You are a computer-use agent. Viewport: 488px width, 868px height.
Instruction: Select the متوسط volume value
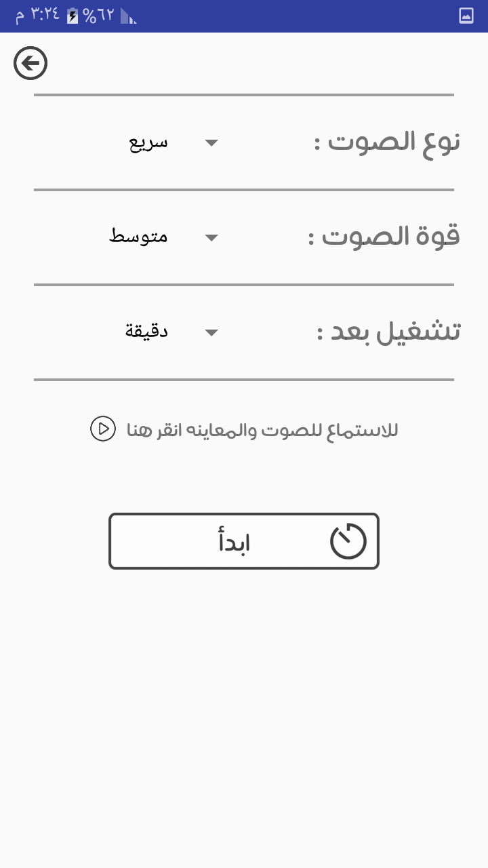click(x=139, y=237)
